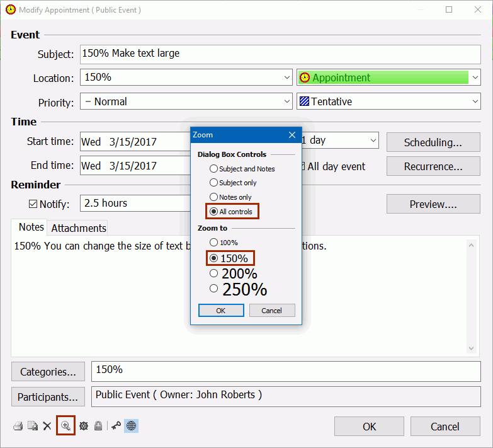Screen dimensions: 493x448
Task: Click the Scheduling... button
Action: 433,142
